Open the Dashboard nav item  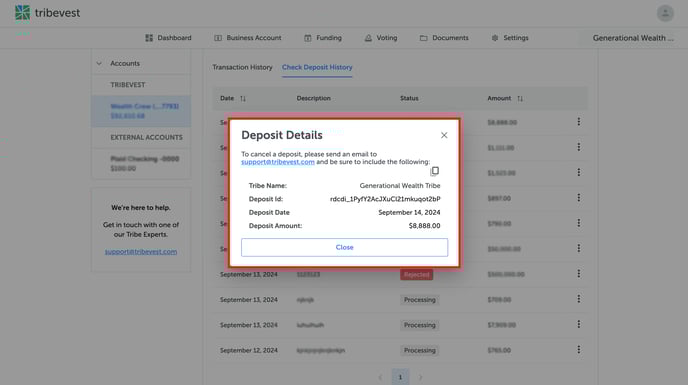[x=168, y=38]
